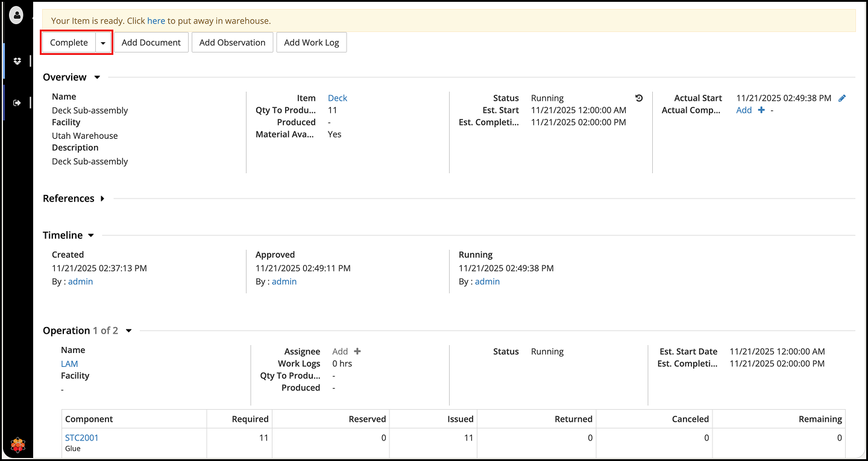Viewport: 868px width, 461px height.
Task: Click the status history icon beside Running
Action: click(639, 98)
